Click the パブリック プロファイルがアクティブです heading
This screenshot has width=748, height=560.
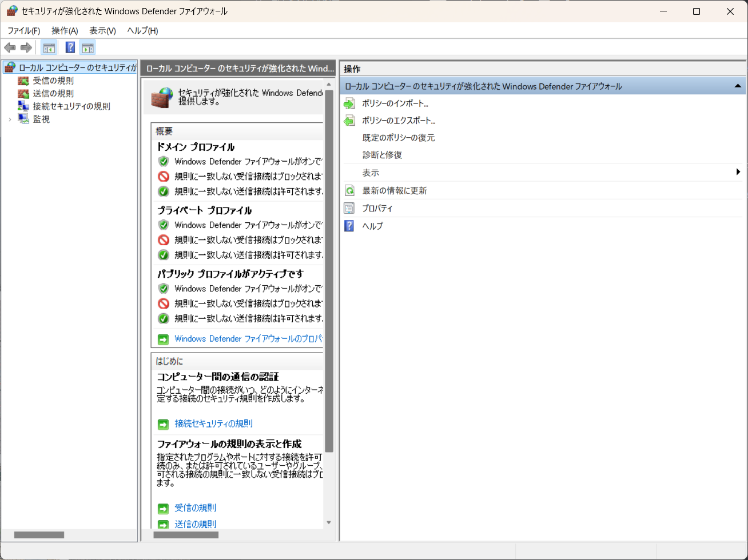click(x=230, y=274)
